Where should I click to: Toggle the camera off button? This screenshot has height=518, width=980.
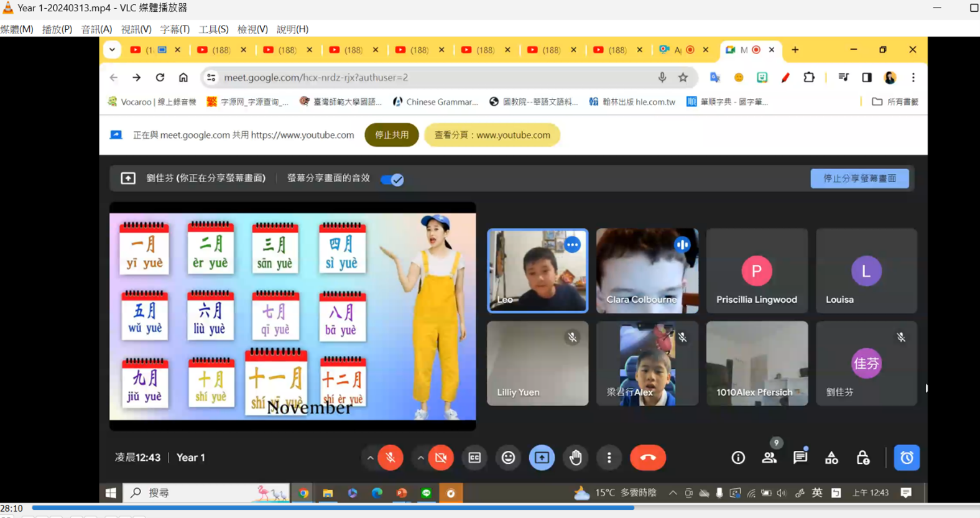441,458
